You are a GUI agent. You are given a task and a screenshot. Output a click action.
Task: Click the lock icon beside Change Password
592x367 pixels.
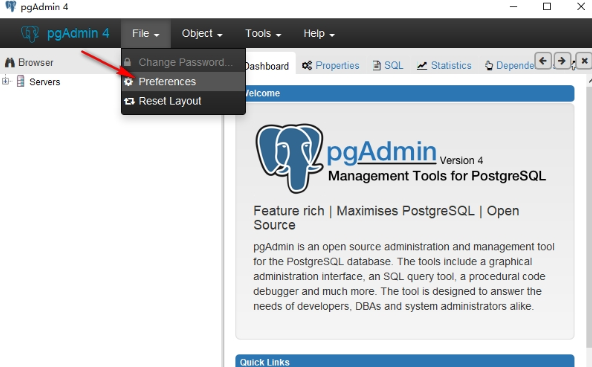(x=128, y=62)
